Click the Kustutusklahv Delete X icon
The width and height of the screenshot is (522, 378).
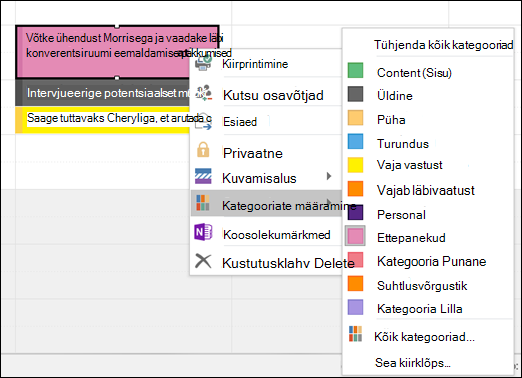click(203, 261)
